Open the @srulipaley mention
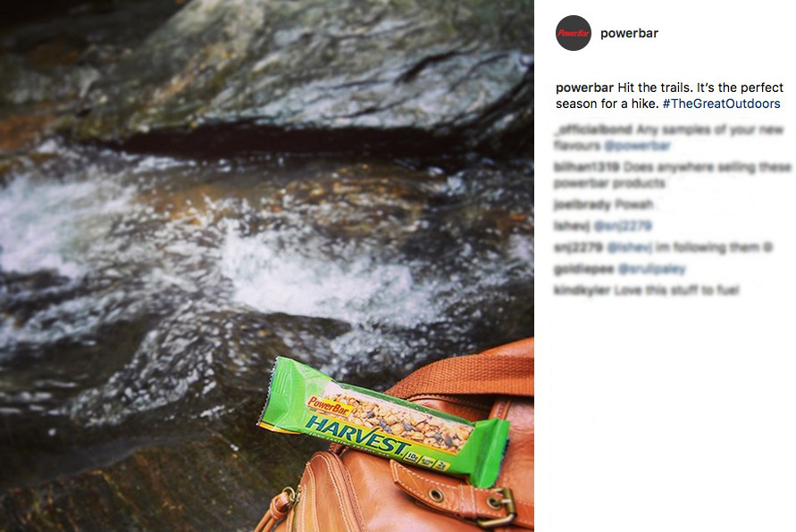This screenshot has width=796, height=532. (x=652, y=269)
